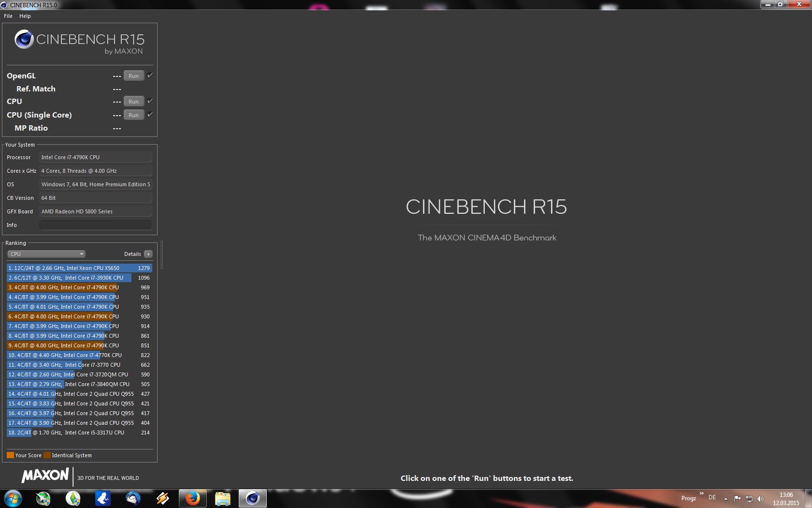Select ranking entry 1 Xeon X5650
Screen dimensions: 812x508
click(x=79, y=268)
